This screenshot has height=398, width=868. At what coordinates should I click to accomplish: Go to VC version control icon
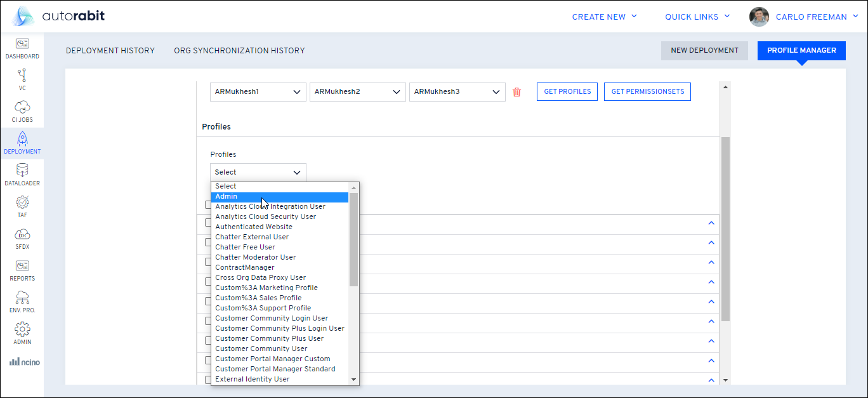pos(22,80)
